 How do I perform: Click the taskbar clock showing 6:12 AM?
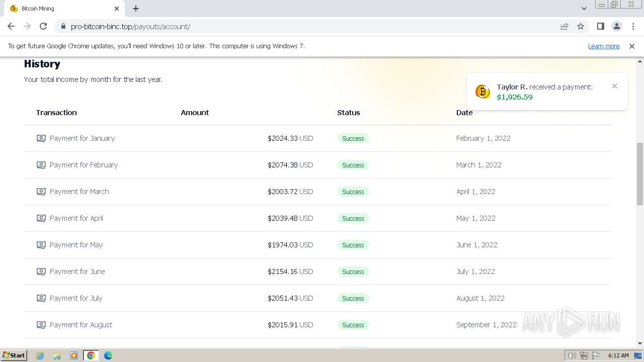pyautogui.click(x=618, y=355)
